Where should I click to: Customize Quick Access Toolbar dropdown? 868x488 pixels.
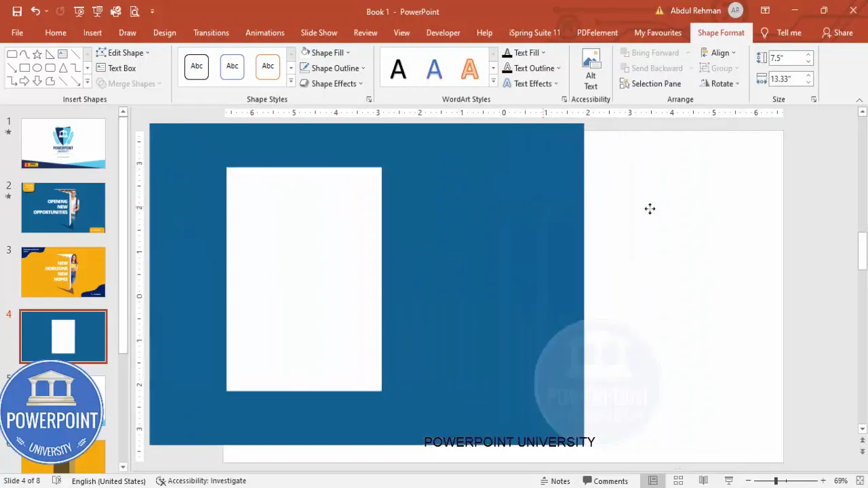pyautogui.click(x=152, y=12)
